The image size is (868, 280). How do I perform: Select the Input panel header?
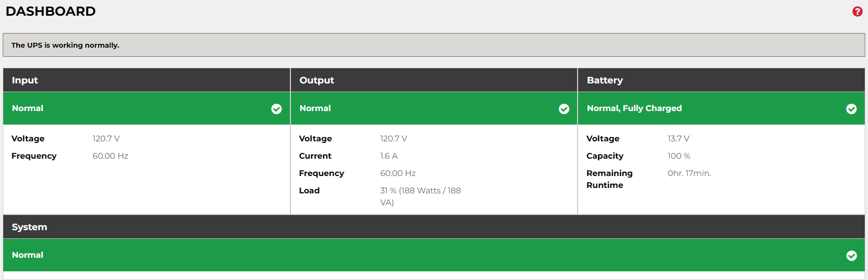click(146, 80)
